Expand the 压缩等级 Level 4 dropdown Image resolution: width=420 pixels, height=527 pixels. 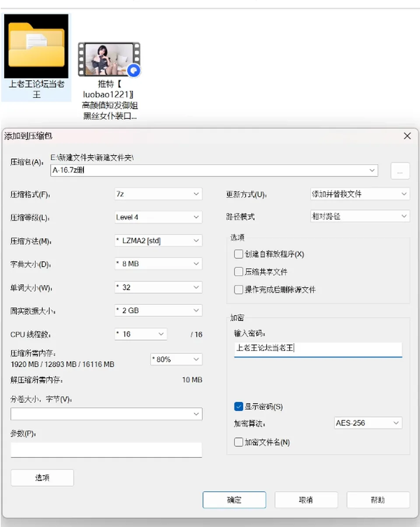tap(158, 217)
